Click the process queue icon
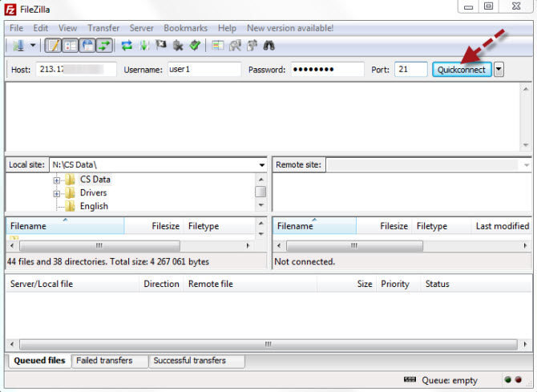 click(x=144, y=46)
